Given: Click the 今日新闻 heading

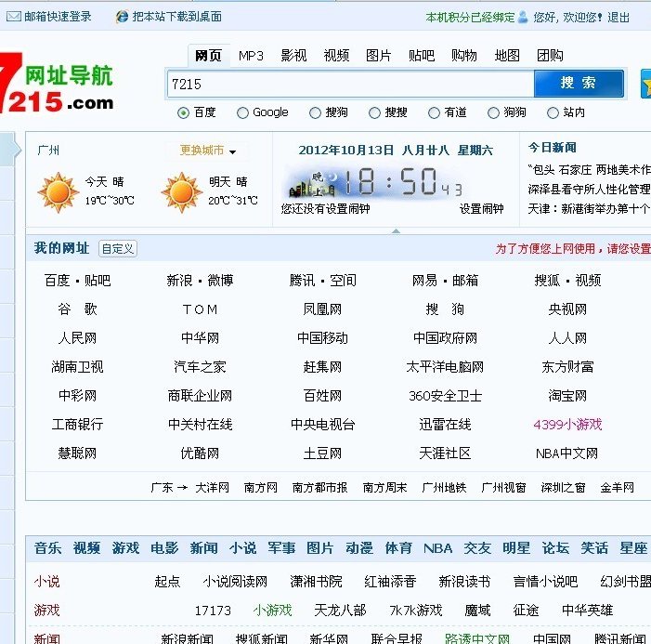Looking at the screenshot, I should pyautogui.click(x=553, y=148).
